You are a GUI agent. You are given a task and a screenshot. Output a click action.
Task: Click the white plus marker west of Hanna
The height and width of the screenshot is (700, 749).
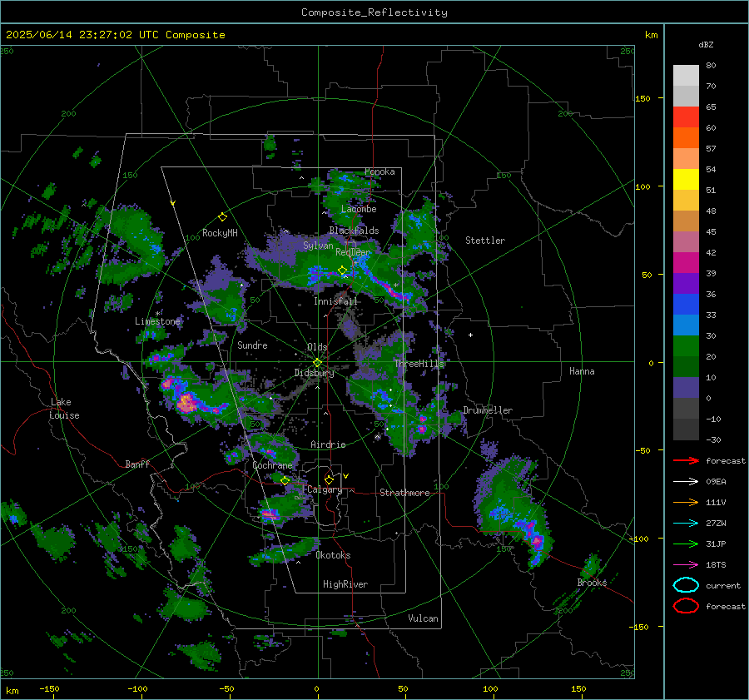click(x=470, y=335)
